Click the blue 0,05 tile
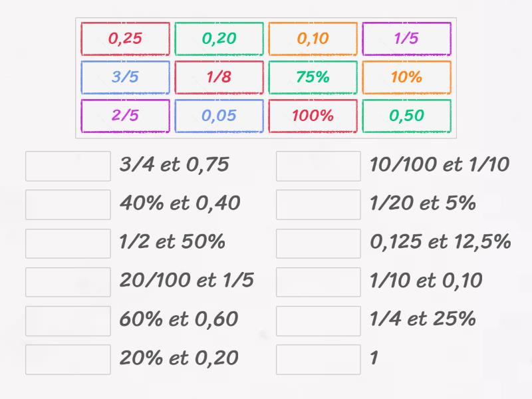The width and height of the screenshot is (532, 399). click(219, 116)
